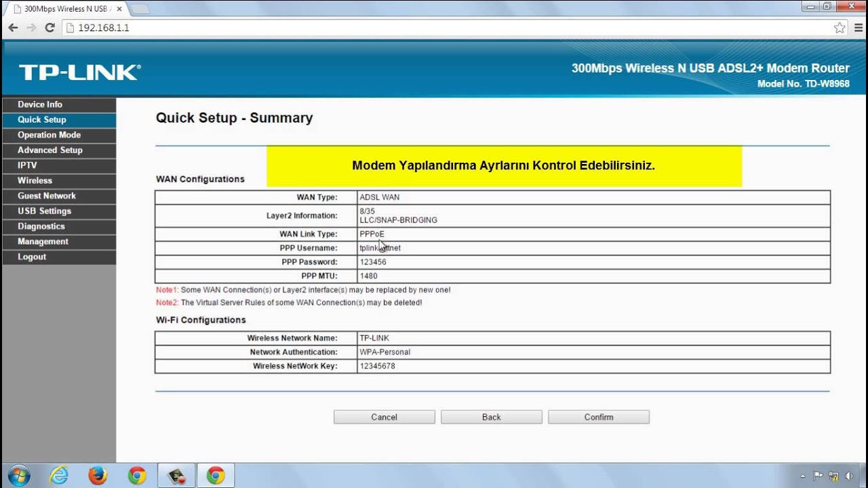Click the WAN Link Type value PPPoE

(372, 234)
